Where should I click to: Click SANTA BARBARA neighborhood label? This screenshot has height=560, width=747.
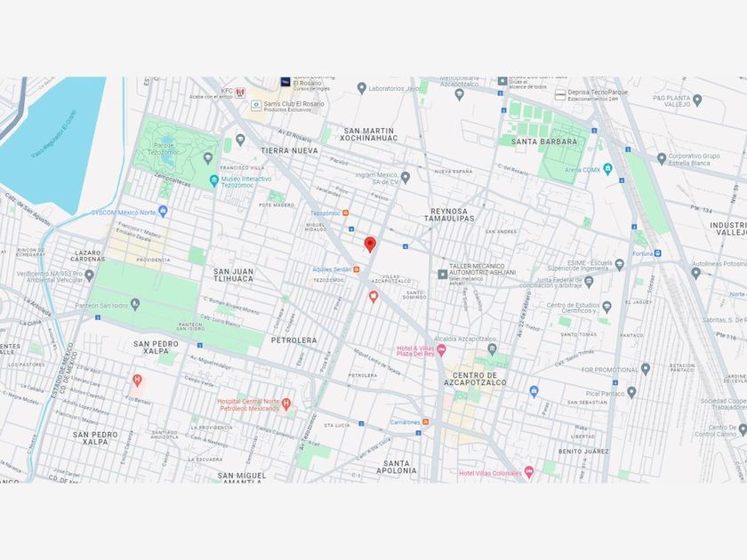click(544, 141)
